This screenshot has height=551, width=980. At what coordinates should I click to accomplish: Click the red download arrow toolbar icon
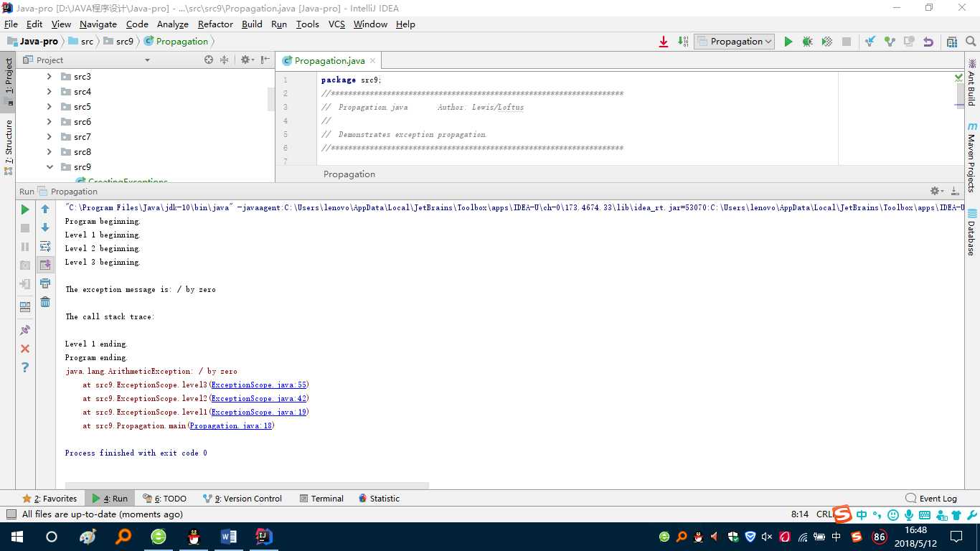664,42
